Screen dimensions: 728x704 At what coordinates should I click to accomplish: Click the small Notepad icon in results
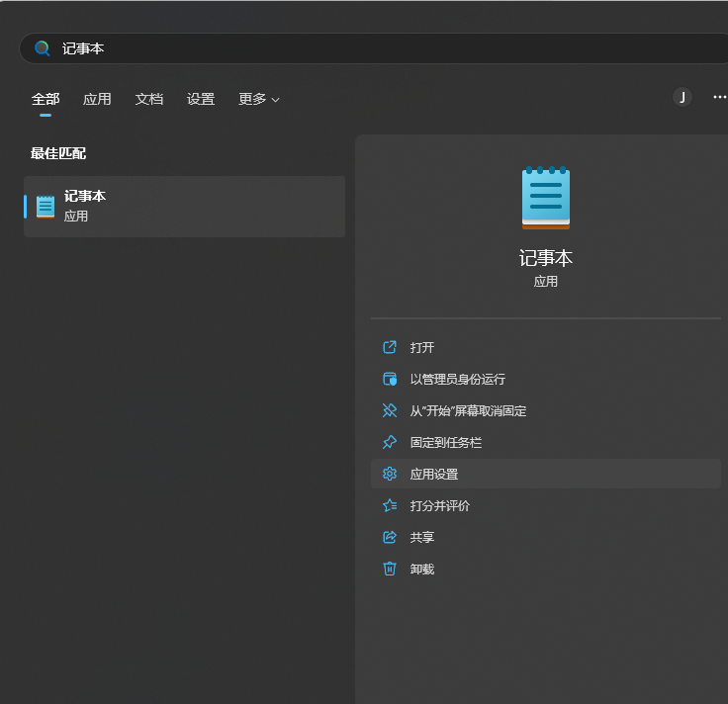pos(45,207)
